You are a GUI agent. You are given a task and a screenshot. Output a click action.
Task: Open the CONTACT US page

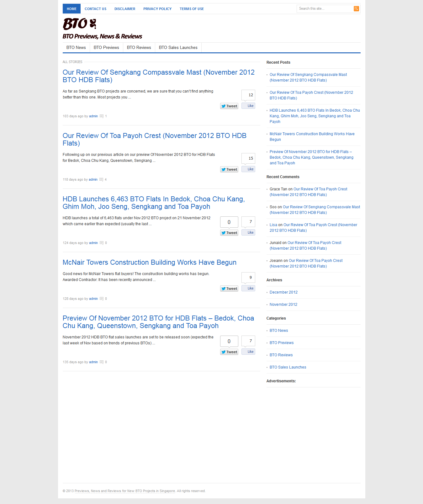[x=95, y=9]
